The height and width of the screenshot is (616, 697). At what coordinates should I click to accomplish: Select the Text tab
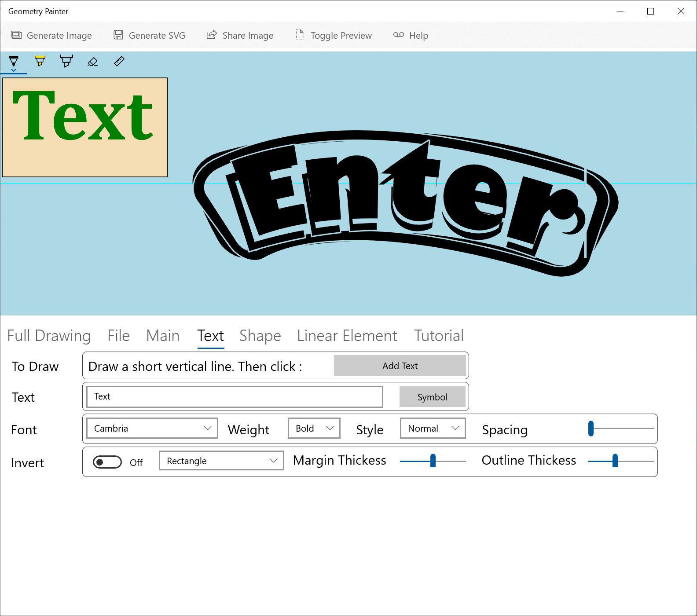point(211,336)
